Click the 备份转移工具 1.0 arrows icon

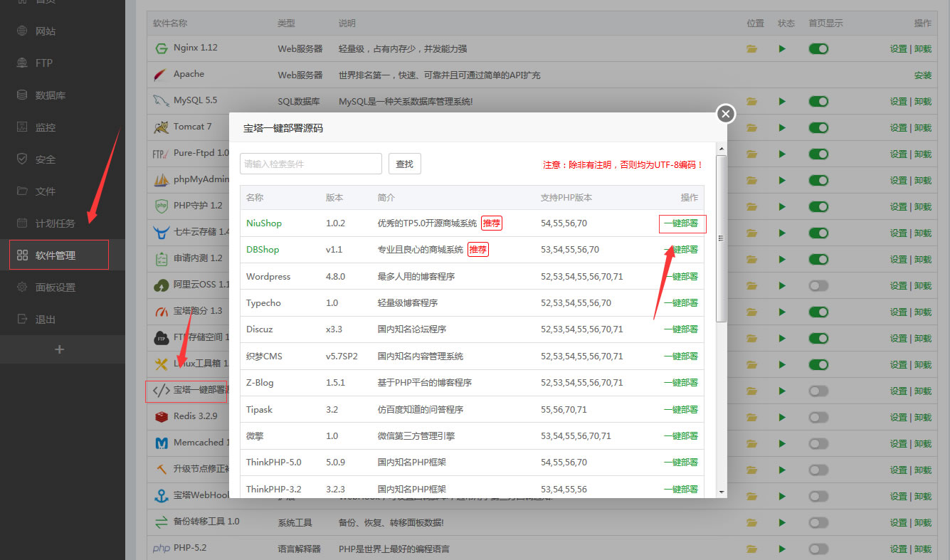click(x=162, y=522)
